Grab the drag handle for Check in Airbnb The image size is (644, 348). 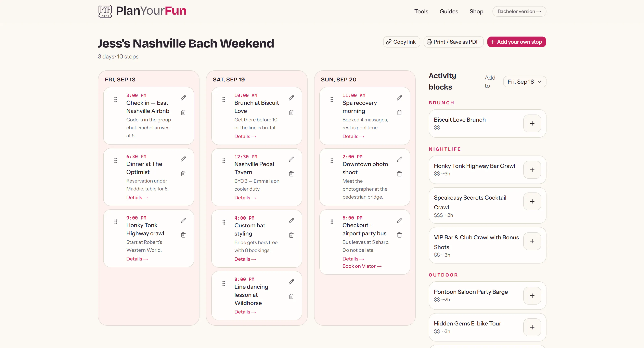point(116,99)
